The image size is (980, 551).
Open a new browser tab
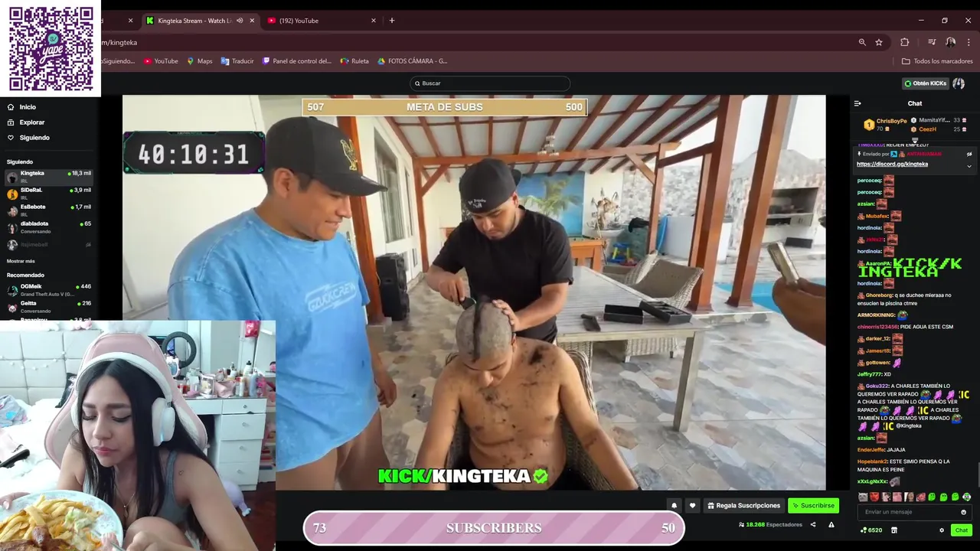[x=392, y=21]
